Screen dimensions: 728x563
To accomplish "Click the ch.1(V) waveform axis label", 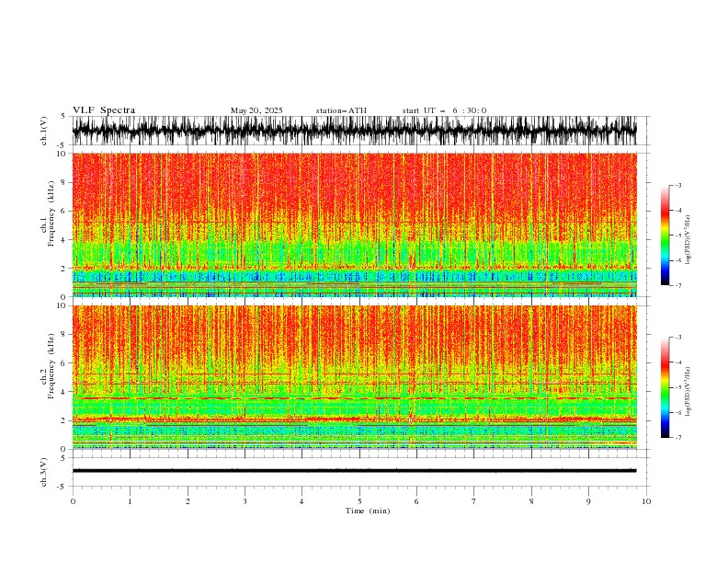I will (44, 131).
